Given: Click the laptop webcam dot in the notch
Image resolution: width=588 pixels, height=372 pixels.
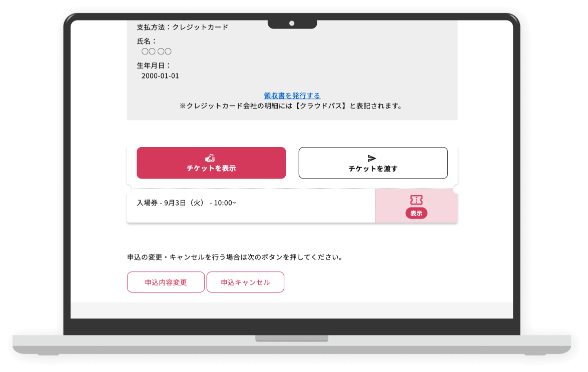Looking at the screenshot, I should click(292, 23).
